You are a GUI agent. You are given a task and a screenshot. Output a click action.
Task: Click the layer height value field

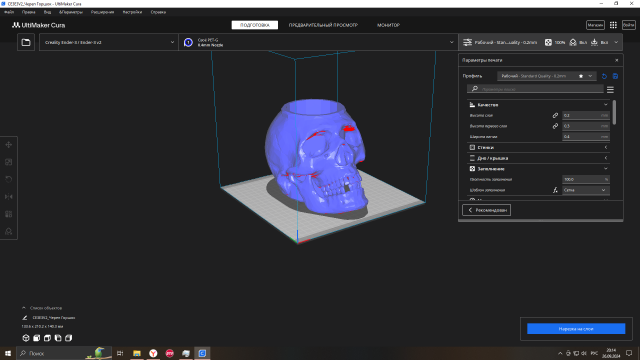(586, 116)
